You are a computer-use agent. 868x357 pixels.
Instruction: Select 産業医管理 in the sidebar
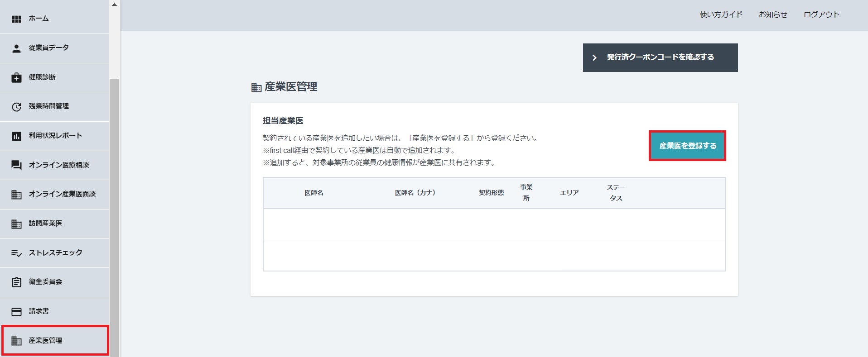click(x=45, y=340)
